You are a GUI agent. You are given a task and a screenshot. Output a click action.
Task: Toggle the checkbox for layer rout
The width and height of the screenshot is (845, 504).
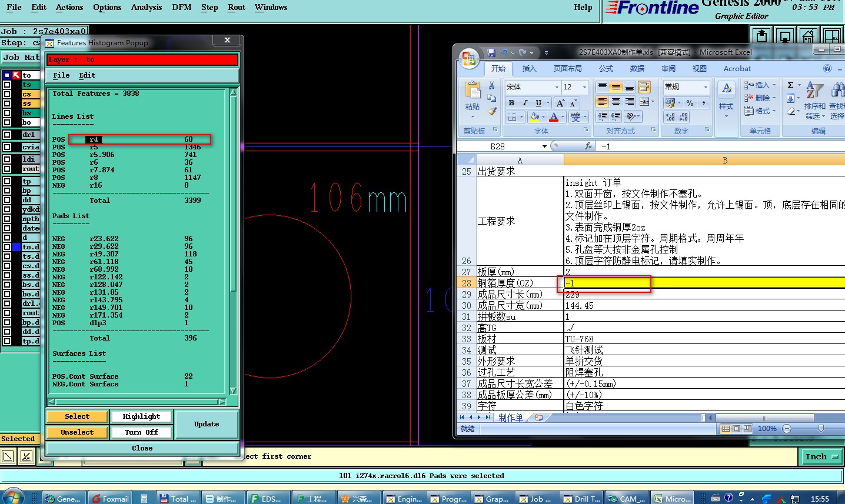click(7, 169)
